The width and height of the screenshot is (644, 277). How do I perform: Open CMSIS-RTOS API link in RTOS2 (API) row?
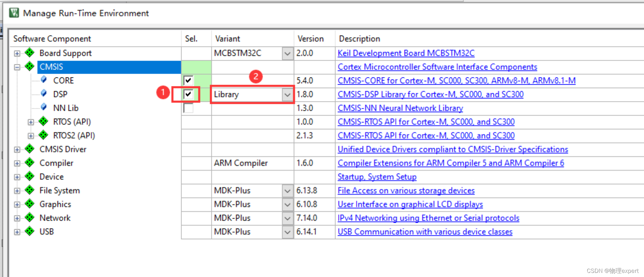[x=426, y=136]
